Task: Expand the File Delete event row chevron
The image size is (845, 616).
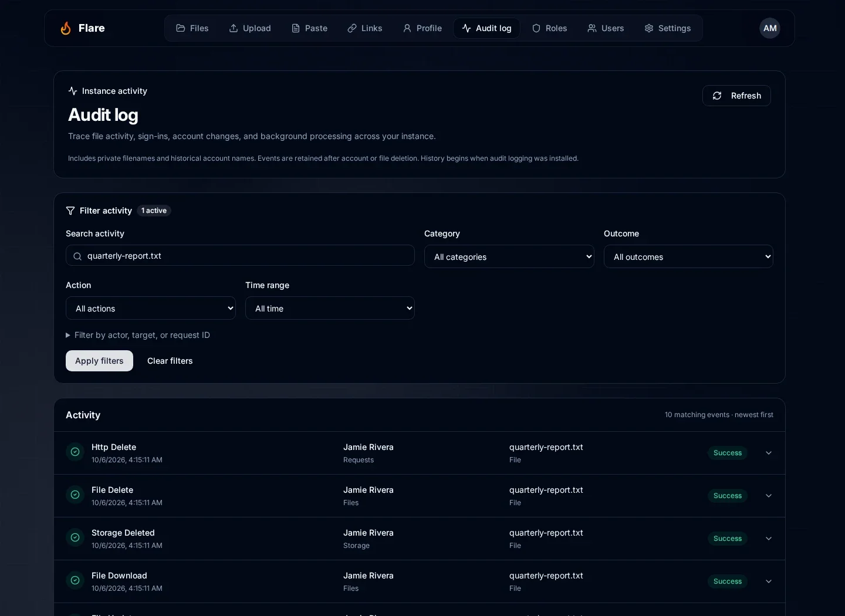Action: point(769,496)
